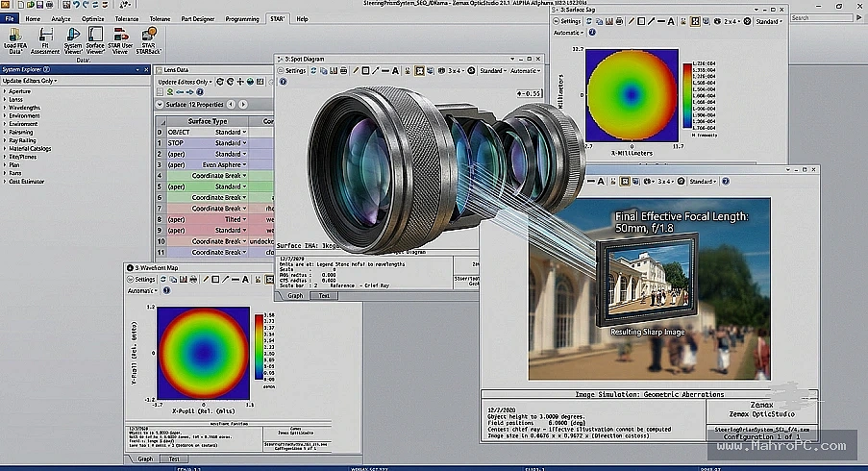Expand the Wavelengths tree node
868x471 pixels.
coord(5,108)
